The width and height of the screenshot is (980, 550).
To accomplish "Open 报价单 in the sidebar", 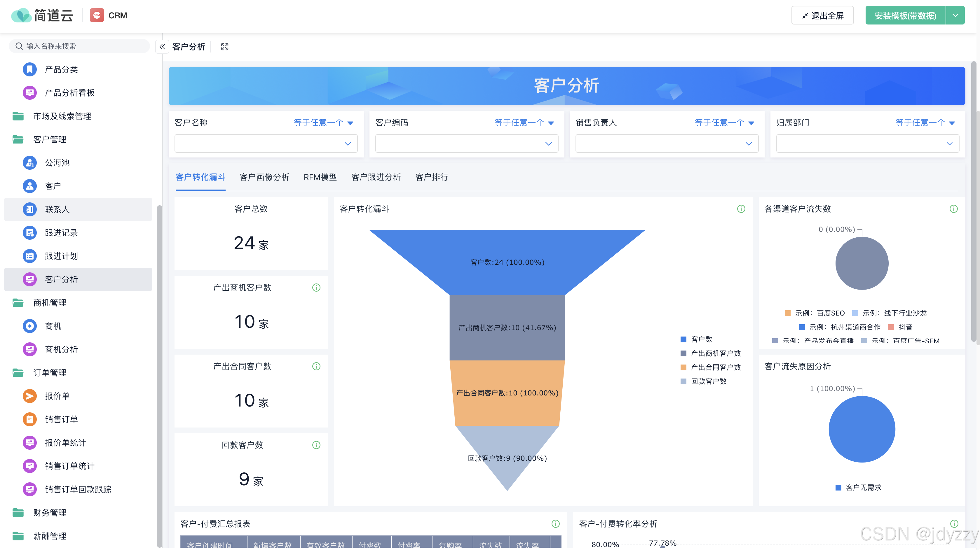I will (x=57, y=396).
